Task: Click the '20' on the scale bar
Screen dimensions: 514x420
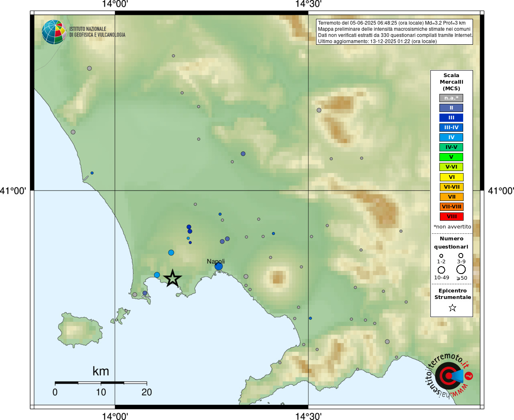Action: coord(147,392)
